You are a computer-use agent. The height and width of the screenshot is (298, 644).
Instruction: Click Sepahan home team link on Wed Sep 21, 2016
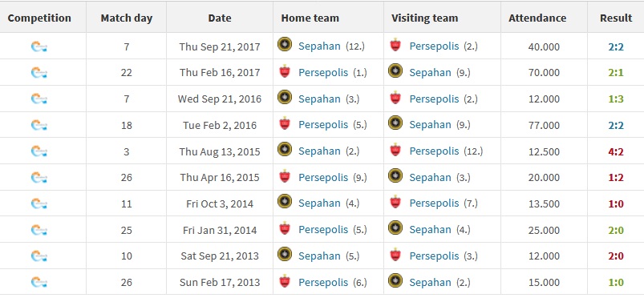click(319, 99)
